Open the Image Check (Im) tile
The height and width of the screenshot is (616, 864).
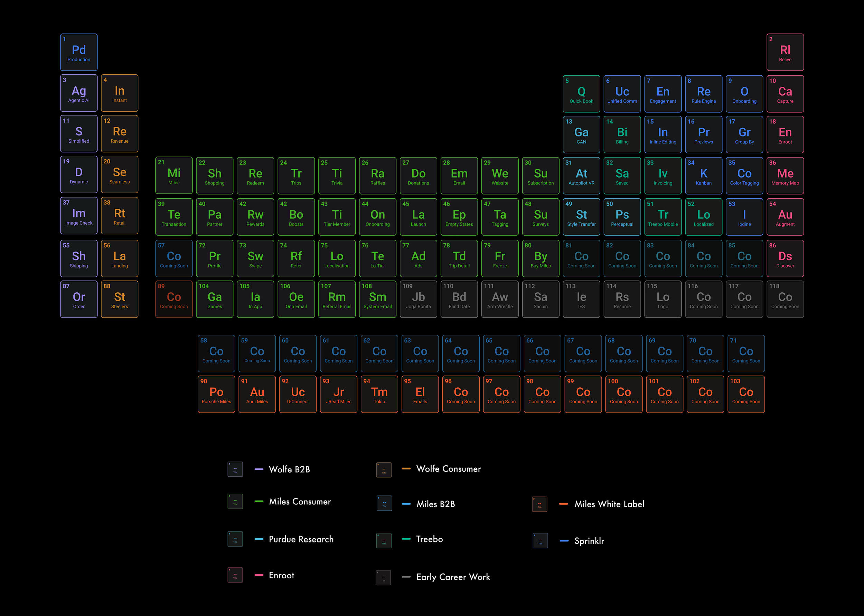pyautogui.click(x=79, y=216)
